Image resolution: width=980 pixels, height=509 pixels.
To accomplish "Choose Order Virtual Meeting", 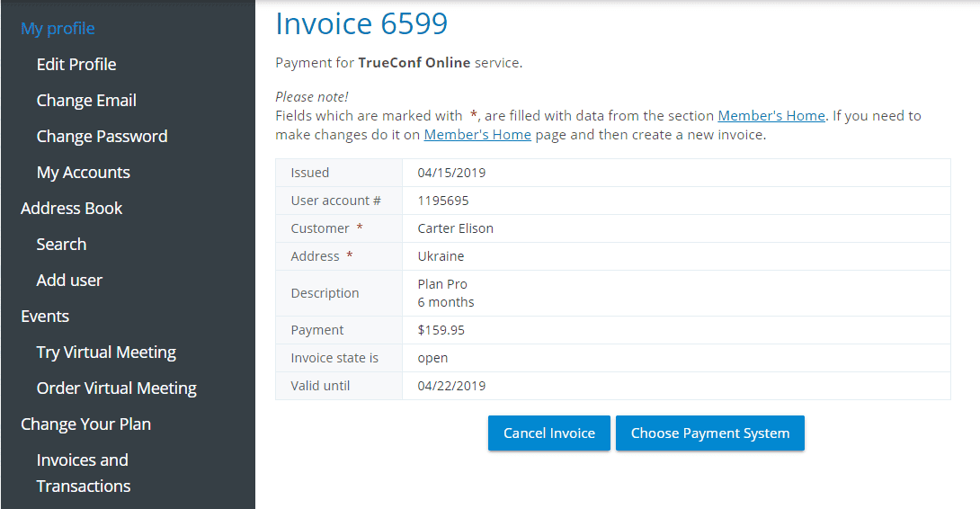I will 116,388.
